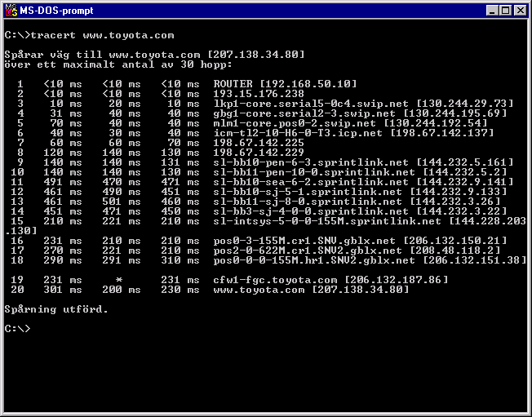The height and width of the screenshot is (417, 532).
Task: Click mlm1-core.pos0-2.swip.net hostname
Action: [x=295, y=123]
